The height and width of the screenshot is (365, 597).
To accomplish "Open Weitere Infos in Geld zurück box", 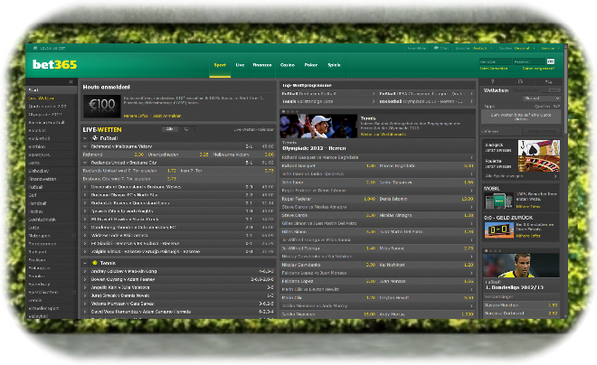I will [x=528, y=236].
